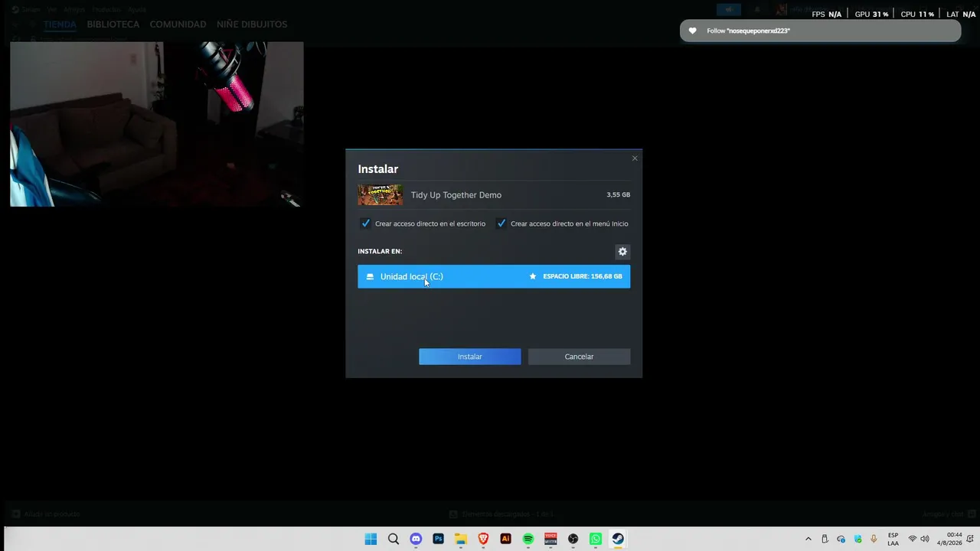980x551 pixels.
Task: Toggle Crear acceso directo en el escritorio
Action: 365,223
